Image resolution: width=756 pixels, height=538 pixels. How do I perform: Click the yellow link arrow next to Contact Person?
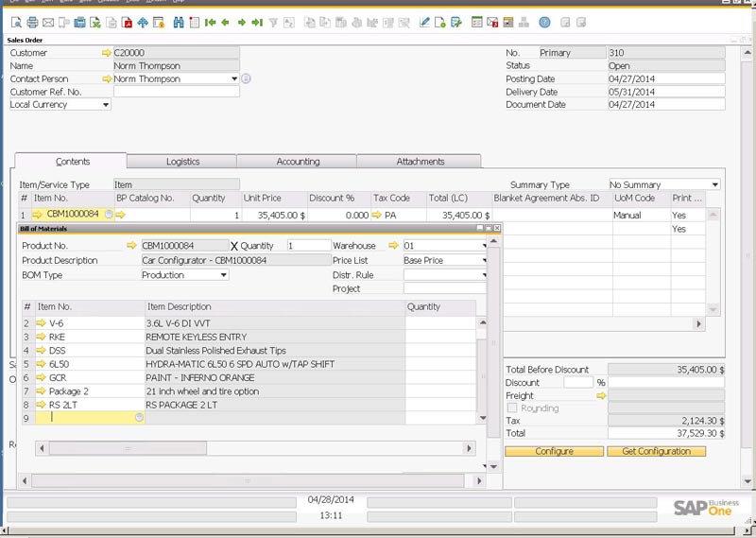coord(107,78)
